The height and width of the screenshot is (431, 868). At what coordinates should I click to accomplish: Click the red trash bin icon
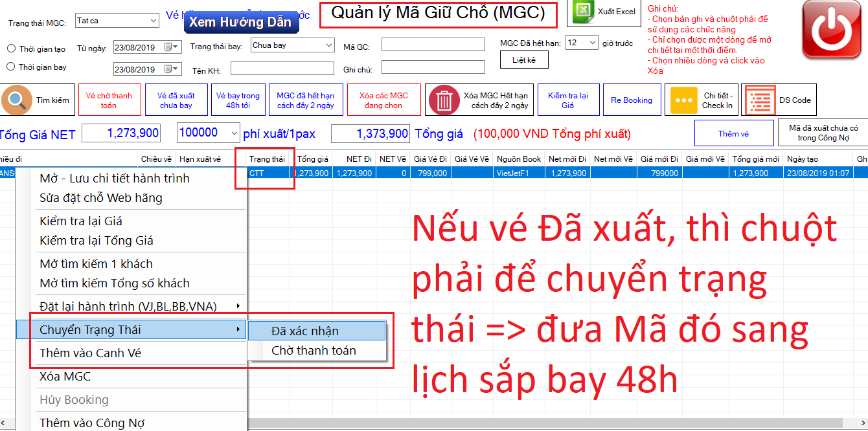pyautogui.click(x=444, y=100)
